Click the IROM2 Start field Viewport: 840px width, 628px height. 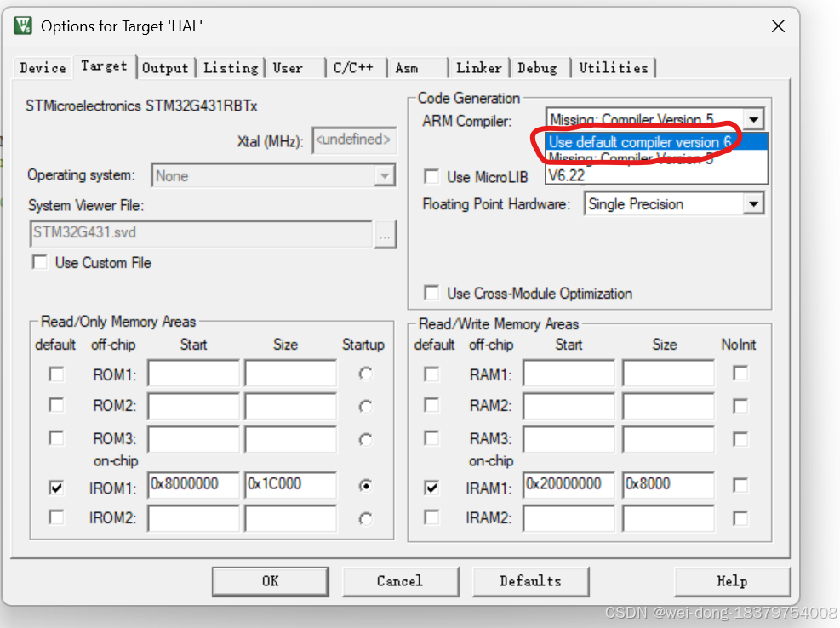(x=193, y=518)
